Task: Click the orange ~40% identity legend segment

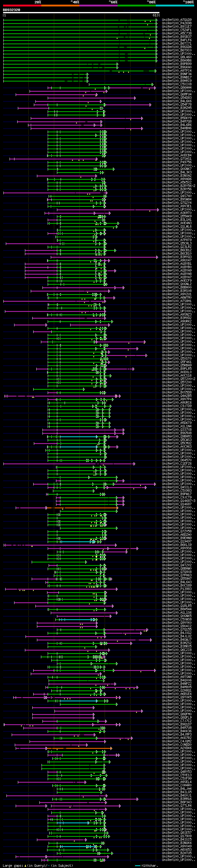Action: (60, 6)
